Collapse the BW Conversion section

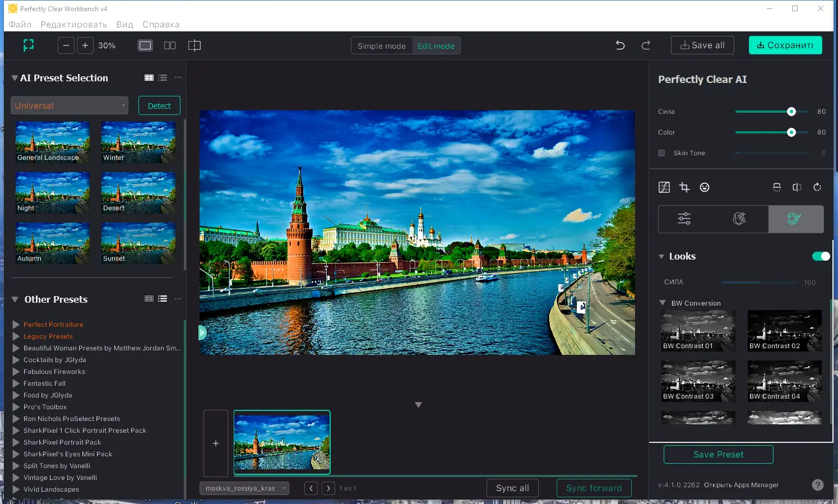tap(663, 303)
